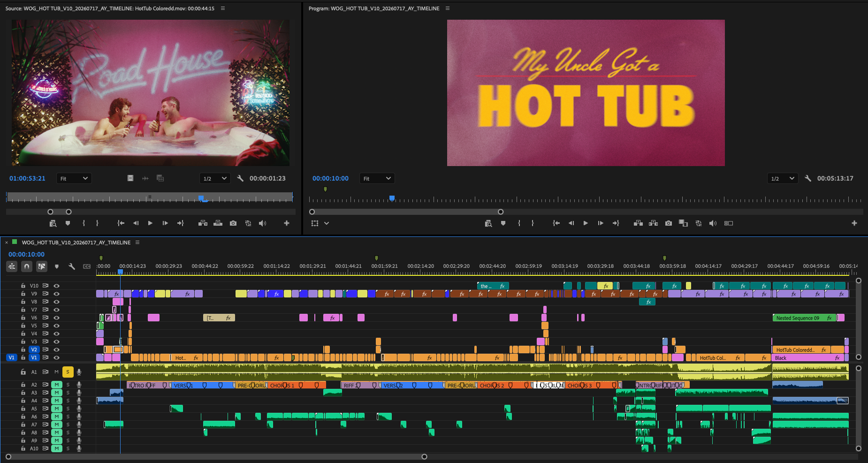Open the Source panel menu

tap(223, 8)
